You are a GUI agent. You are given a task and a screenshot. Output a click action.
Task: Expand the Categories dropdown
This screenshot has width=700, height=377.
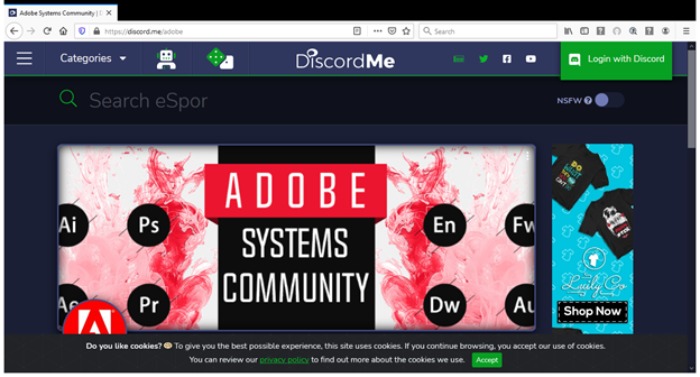[x=93, y=59]
